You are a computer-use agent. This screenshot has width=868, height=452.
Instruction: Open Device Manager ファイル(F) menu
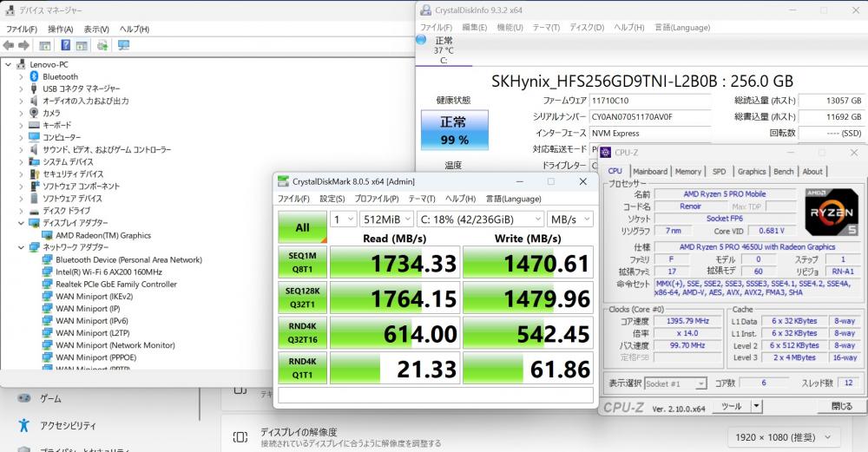[x=21, y=29]
